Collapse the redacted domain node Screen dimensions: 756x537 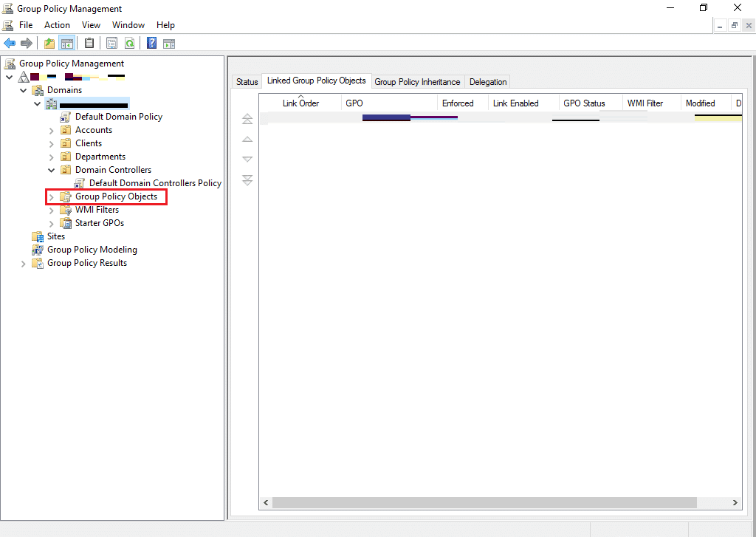click(37, 103)
